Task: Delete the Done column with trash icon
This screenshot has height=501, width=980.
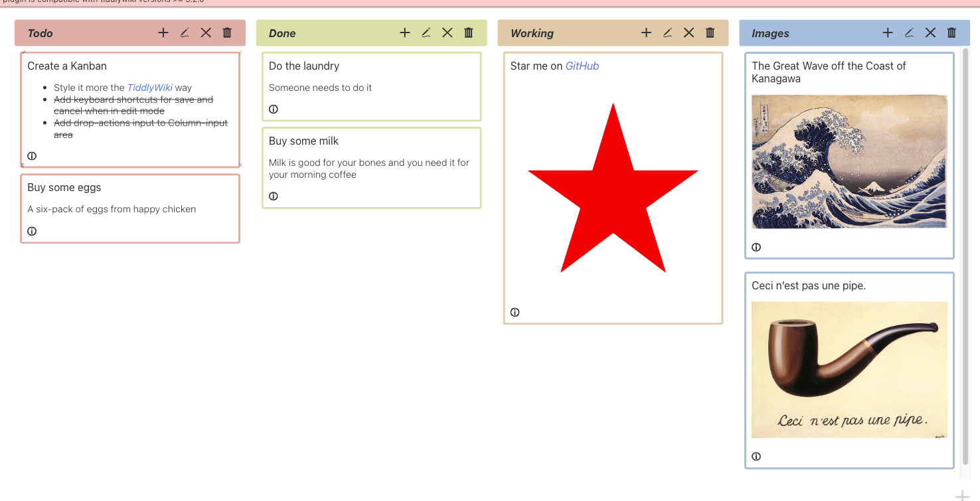Action: point(469,33)
